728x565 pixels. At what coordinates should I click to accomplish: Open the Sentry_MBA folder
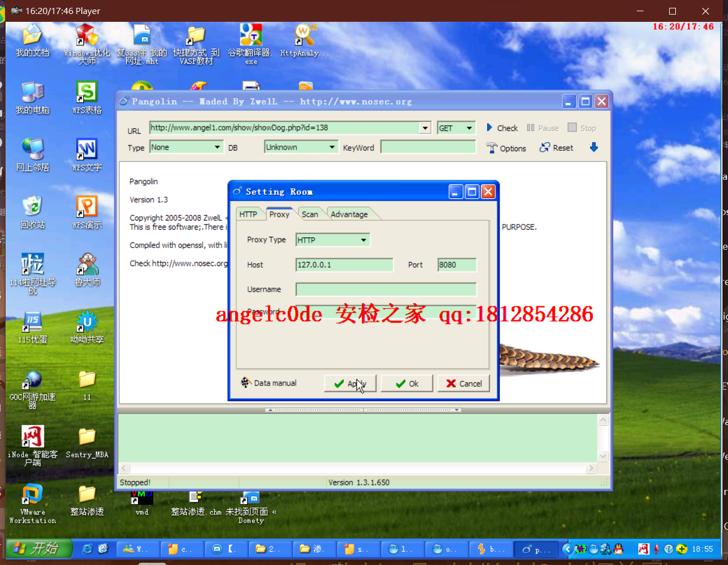tap(87, 442)
